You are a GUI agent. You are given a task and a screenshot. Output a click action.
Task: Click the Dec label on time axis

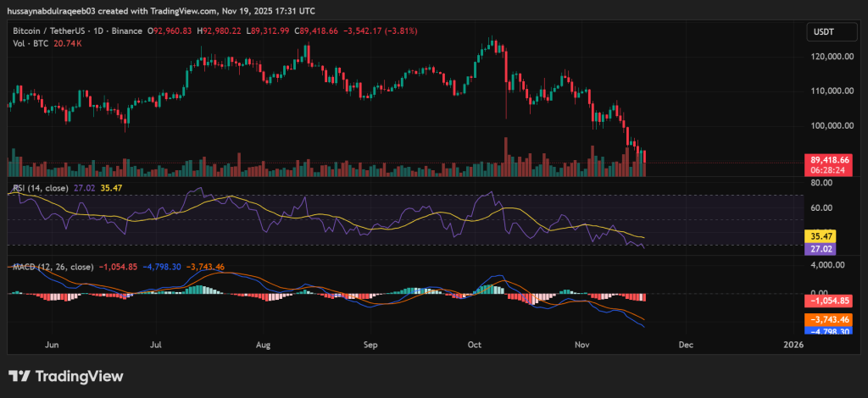pos(686,345)
